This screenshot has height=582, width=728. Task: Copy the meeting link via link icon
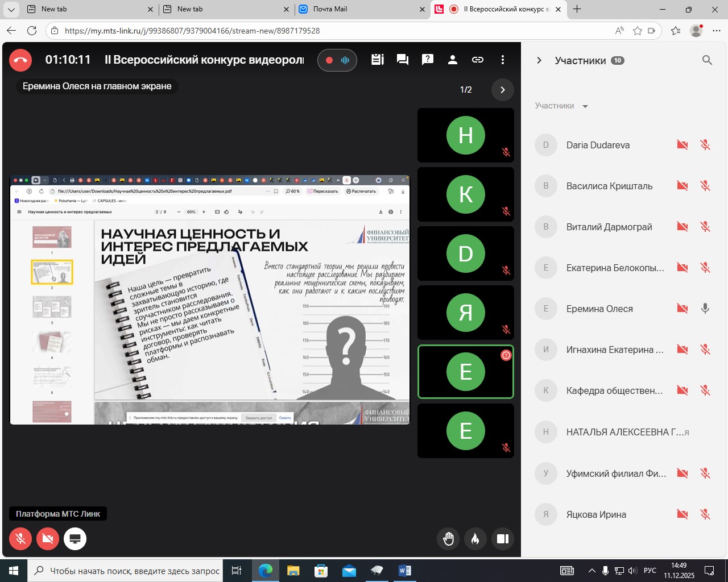pyautogui.click(x=478, y=60)
